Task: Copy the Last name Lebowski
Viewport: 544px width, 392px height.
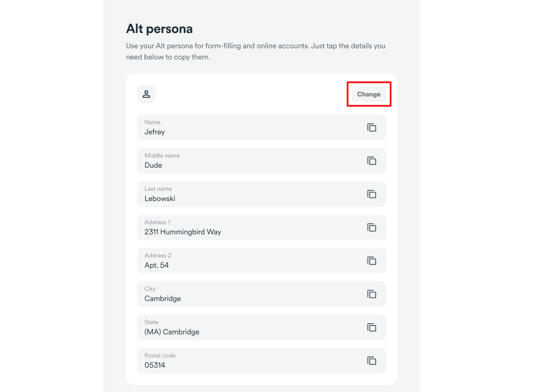Action: (x=372, y=194)
